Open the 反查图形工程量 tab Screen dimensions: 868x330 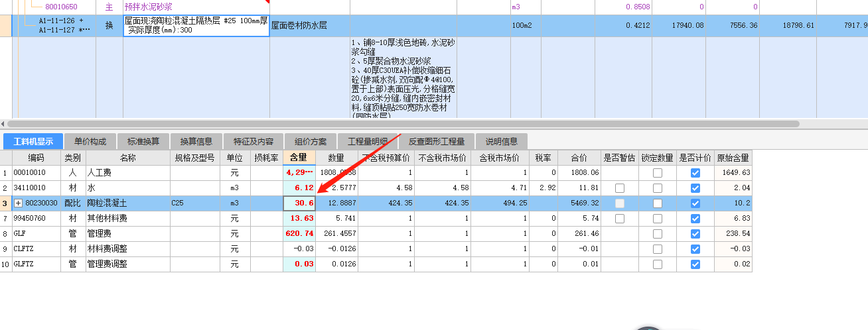coord(437,141)
